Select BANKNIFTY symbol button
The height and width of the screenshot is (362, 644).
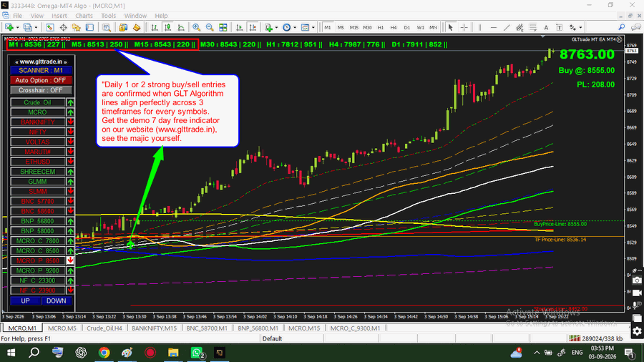point(38,122)
